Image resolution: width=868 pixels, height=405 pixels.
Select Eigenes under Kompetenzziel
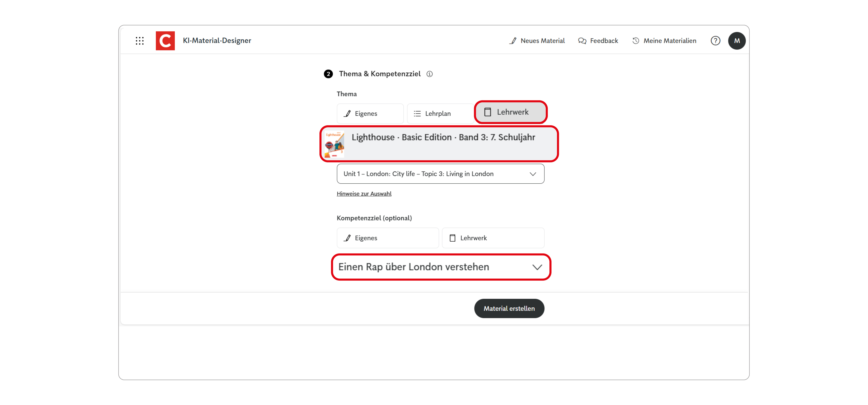pos(387,237)
